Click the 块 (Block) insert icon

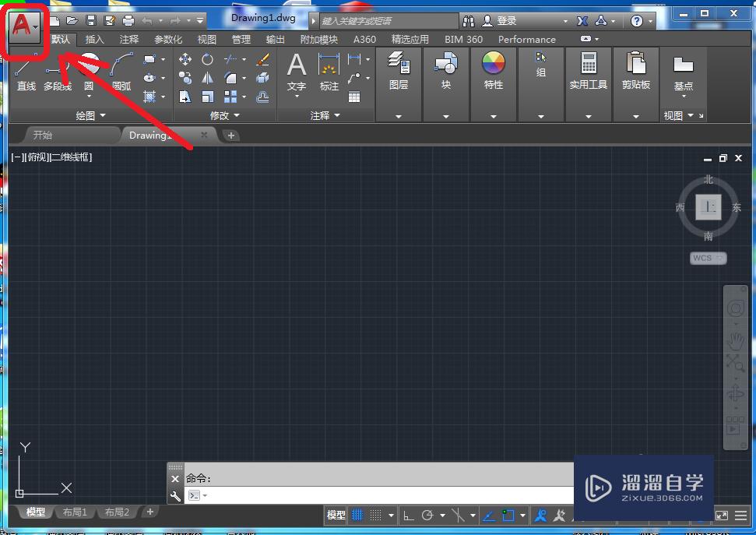pos(445,72)
